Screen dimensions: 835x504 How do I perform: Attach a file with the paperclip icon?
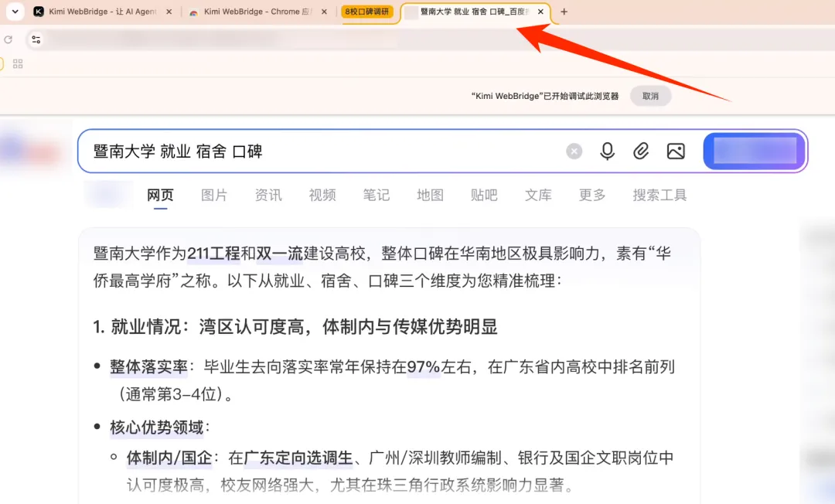[x=641, y=152]
